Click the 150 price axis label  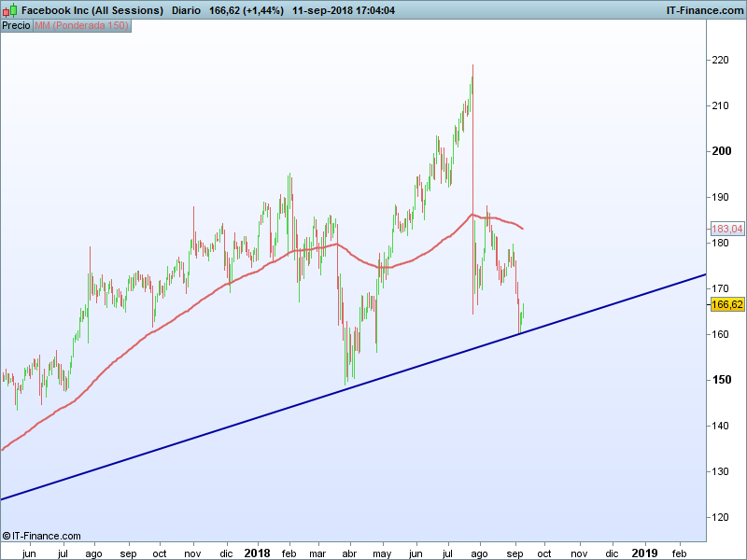pos(721,380)
